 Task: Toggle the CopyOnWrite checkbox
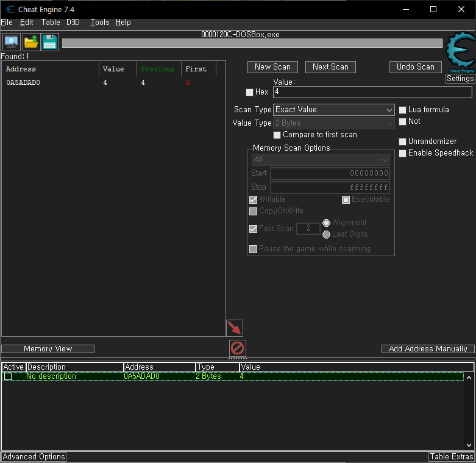253,211
